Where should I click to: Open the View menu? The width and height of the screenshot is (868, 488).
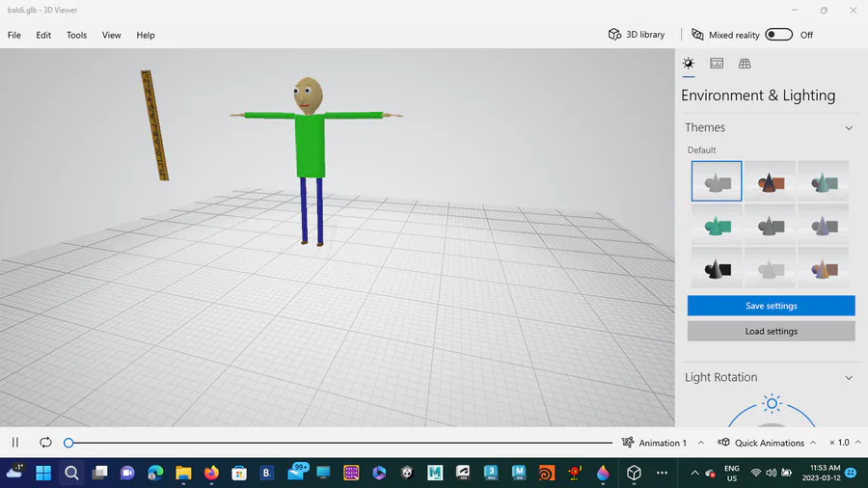(x=111, y=35)
